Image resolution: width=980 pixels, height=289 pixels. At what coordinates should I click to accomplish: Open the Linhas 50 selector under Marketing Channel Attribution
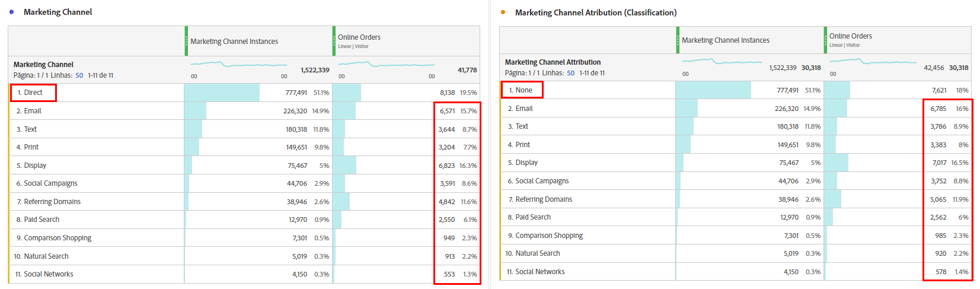(570, 73)
